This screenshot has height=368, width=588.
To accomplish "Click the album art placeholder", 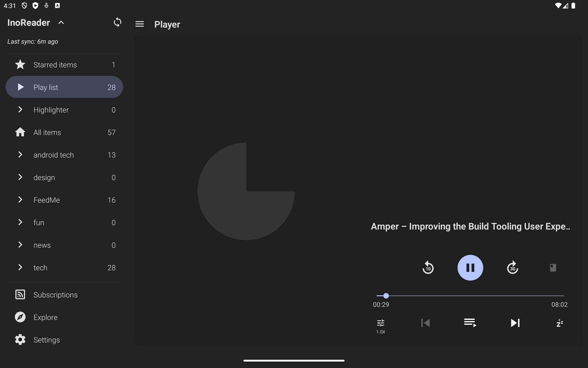I will tap(246, 191).
